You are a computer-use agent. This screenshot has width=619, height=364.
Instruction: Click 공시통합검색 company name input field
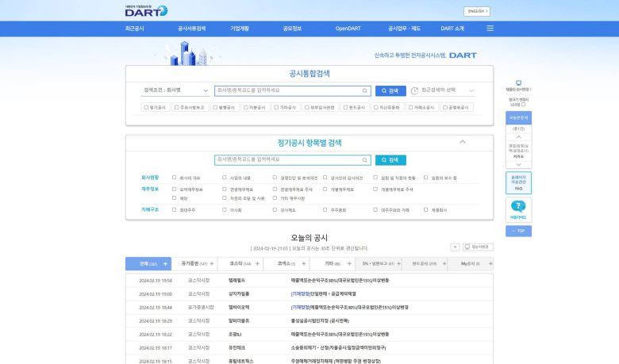point(293,90)
